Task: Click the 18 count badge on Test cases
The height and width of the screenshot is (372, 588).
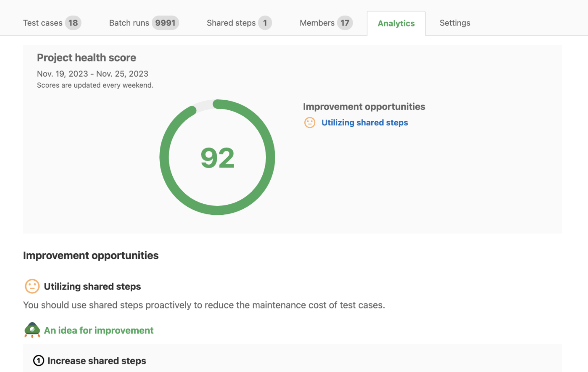Action: (x=73, y=23)
